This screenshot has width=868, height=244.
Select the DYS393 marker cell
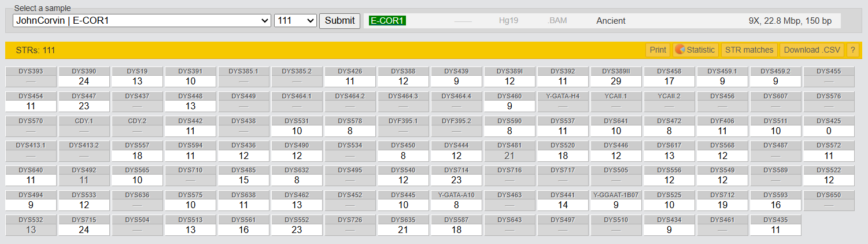pos(31,77)
